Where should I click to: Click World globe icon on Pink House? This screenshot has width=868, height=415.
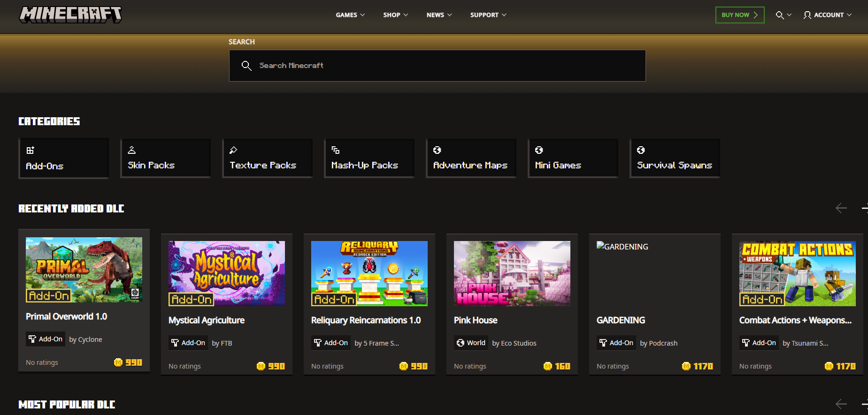point(461,343)
